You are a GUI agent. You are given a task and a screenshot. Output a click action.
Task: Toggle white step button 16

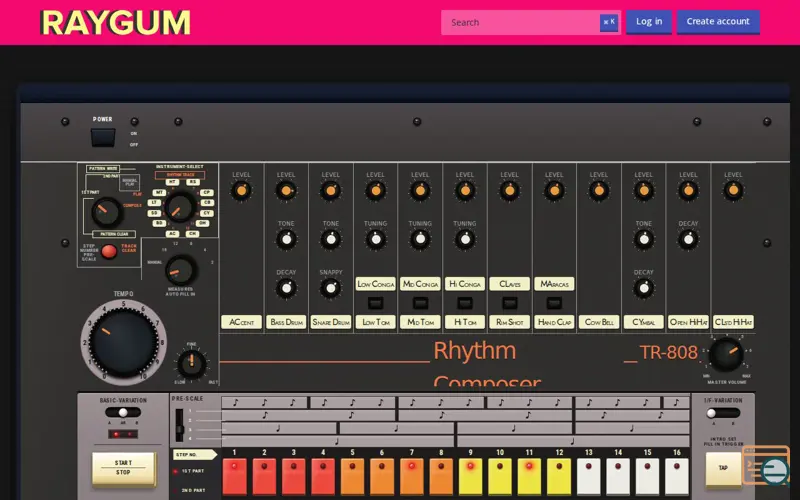click(677, 476)
